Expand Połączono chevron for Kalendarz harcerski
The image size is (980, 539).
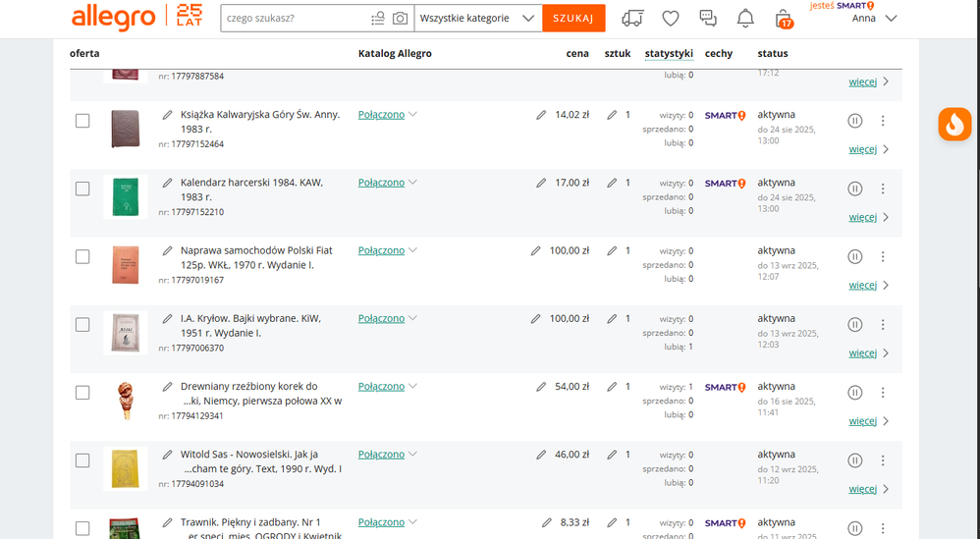(x=412, y=183)
